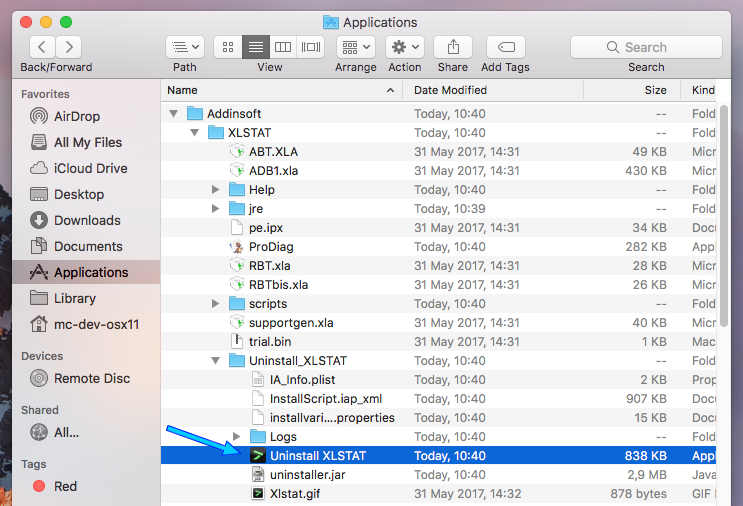The width and height of the screenshot is (743, 506).
Task: Select the Uninstall XLSTAT app icon
Action: tap(258, 456)
